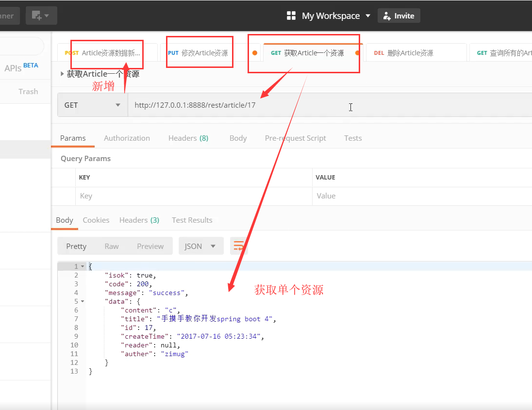Click the My Workspace grid icon
Screen dimensions: 532x410
(x=291, y=16)
